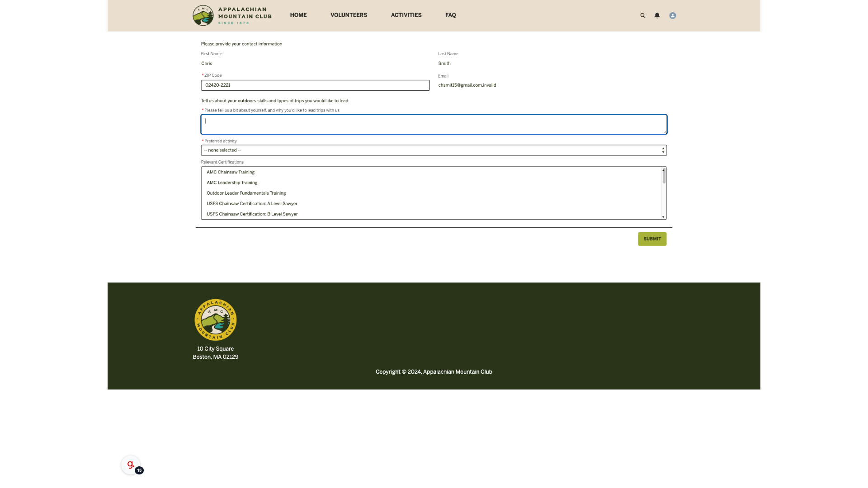This screenshot has height=488, width=868.
Task: Choose Outdoor Leader Fundamentals Training
Action: click(246, 193)
